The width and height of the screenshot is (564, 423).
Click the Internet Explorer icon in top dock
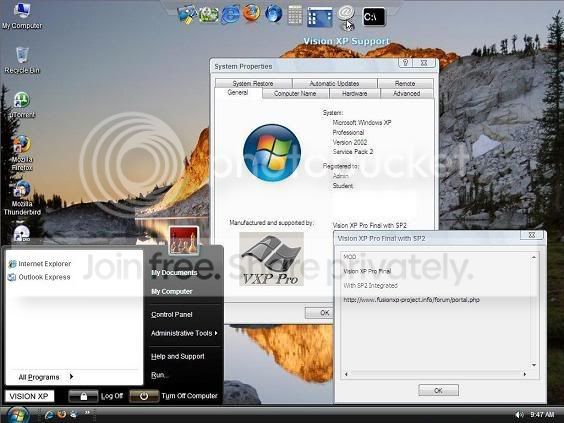(230, 15)
